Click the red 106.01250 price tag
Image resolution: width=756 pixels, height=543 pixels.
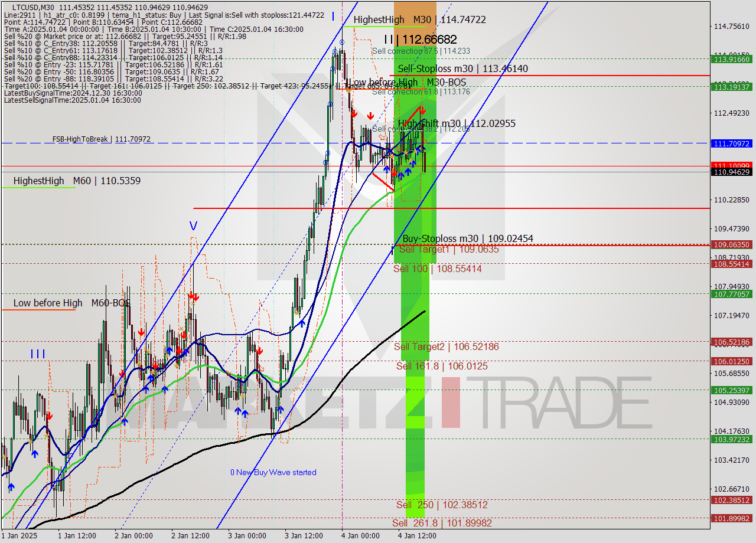tap(732, 361)
